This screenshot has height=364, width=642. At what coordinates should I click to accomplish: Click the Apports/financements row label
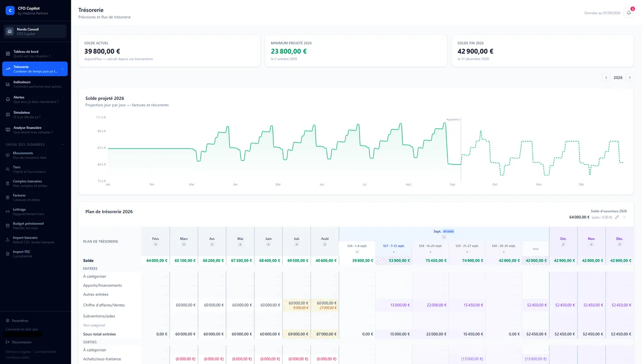[x=102, y=285]
